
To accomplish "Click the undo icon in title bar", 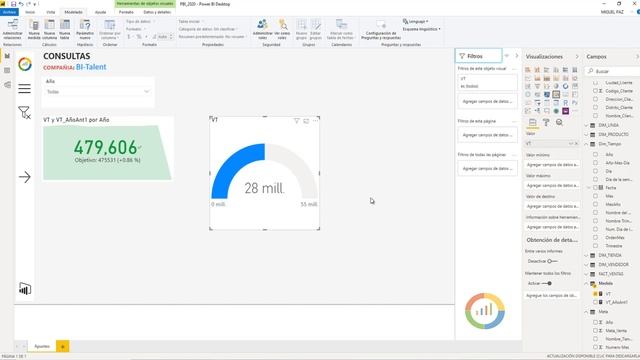I will click(x=21, y=4).
